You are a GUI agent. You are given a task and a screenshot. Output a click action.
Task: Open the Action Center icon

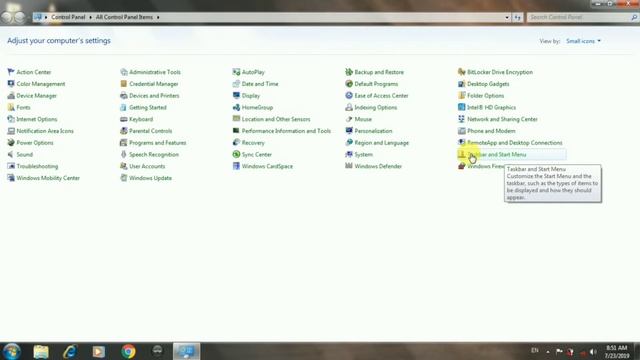pos(11,72)
